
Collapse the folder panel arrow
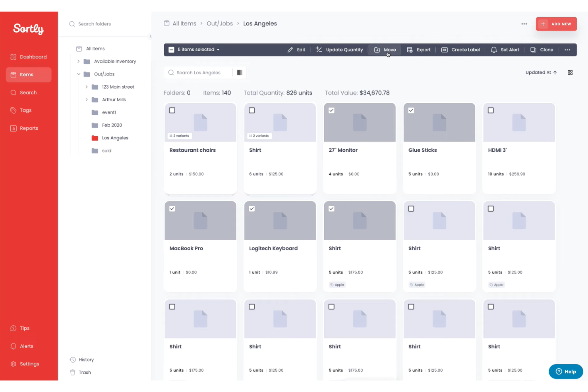151,37
